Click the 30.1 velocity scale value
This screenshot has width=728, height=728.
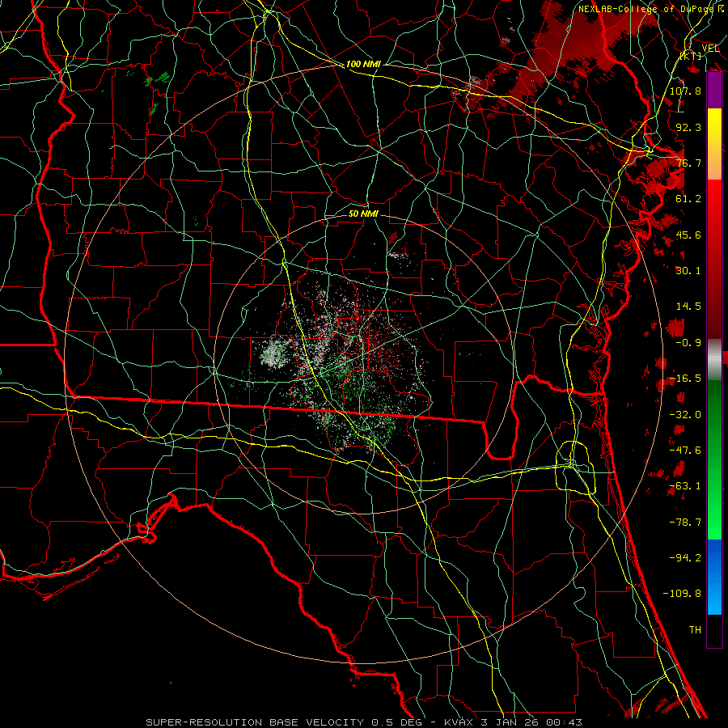[688, 271]
